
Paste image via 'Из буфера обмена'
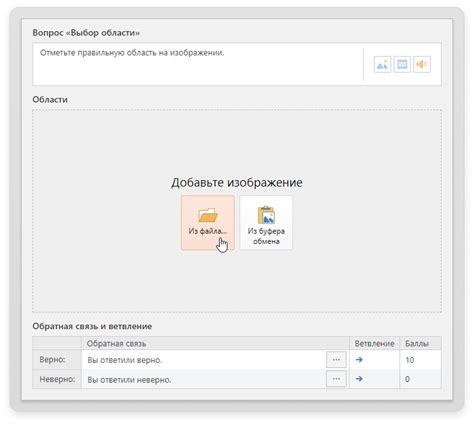pyautogui.click(x=266, y=223)
